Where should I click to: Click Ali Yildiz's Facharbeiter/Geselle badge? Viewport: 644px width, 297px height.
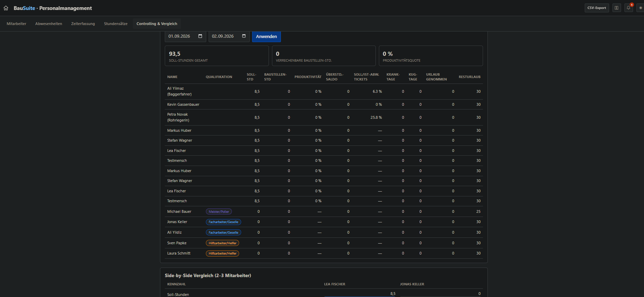click(223, 232)
